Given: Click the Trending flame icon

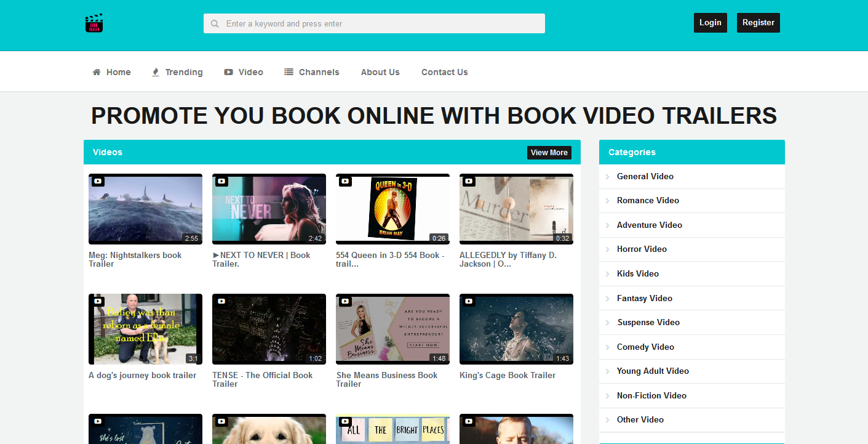Looking at the screenshot, I should click(154, 71).
